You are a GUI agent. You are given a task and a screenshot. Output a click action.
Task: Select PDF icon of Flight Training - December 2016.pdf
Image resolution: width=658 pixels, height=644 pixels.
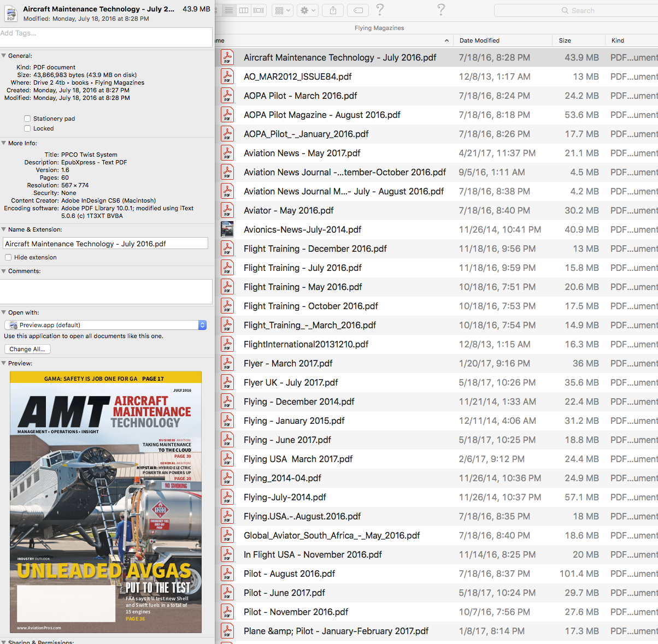(227, 249)
